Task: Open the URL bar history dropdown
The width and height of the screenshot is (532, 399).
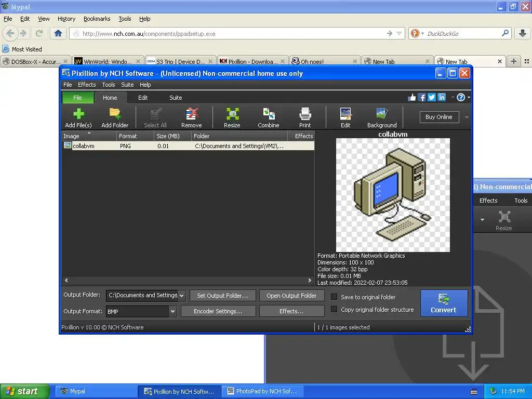Action: pyautogui.click(x=400, y=33)
